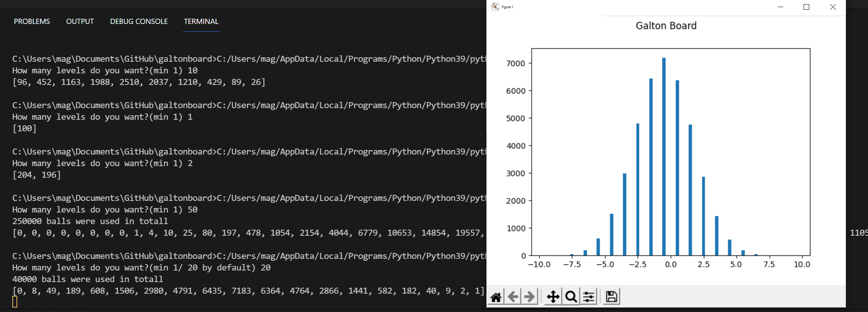Select the Pan axes tool
The height and width of the screenshot is (312, 868).
553,297
